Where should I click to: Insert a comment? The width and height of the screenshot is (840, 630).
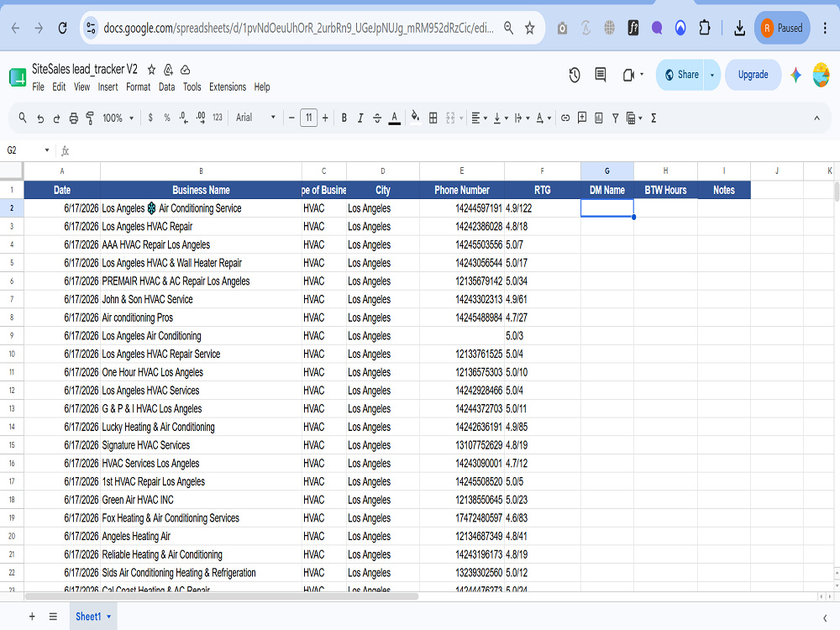(x=582, y=118)
